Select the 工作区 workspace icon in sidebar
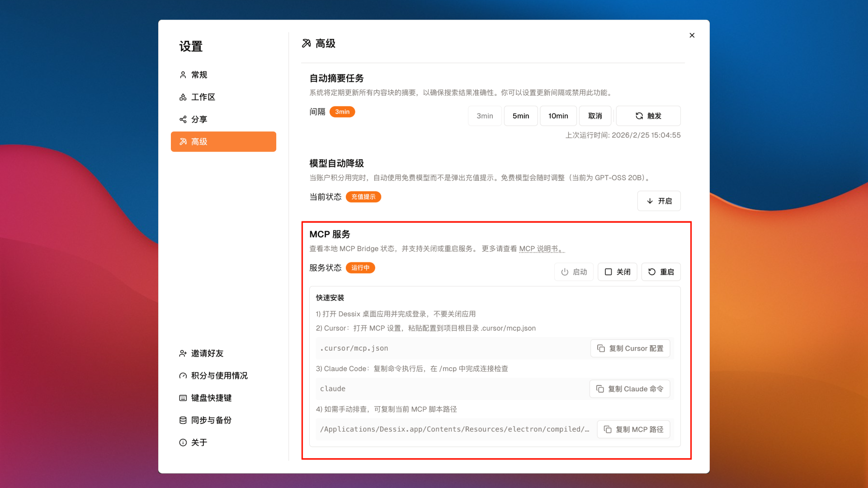 pos(183,97)
